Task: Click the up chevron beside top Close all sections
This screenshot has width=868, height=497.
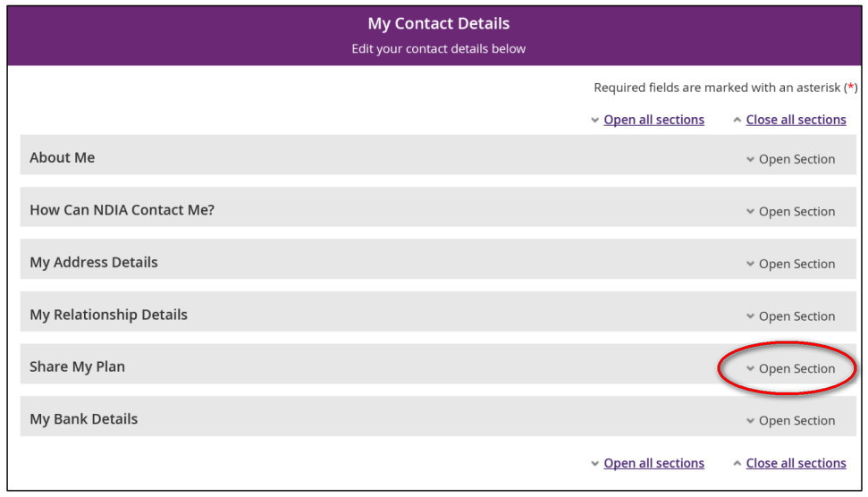Action: 737,120
